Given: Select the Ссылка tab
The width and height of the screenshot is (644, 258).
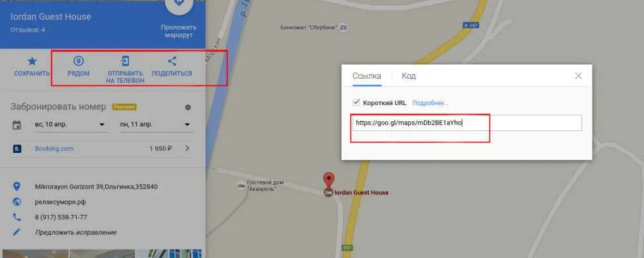Looking at the screenshot, I should click(x=367, y=76).
